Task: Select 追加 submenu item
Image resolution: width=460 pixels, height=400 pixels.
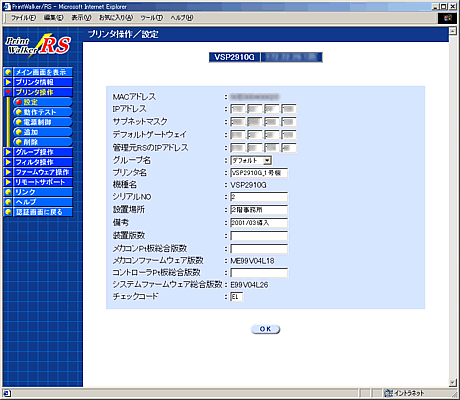Action: [x=43, y=132]
